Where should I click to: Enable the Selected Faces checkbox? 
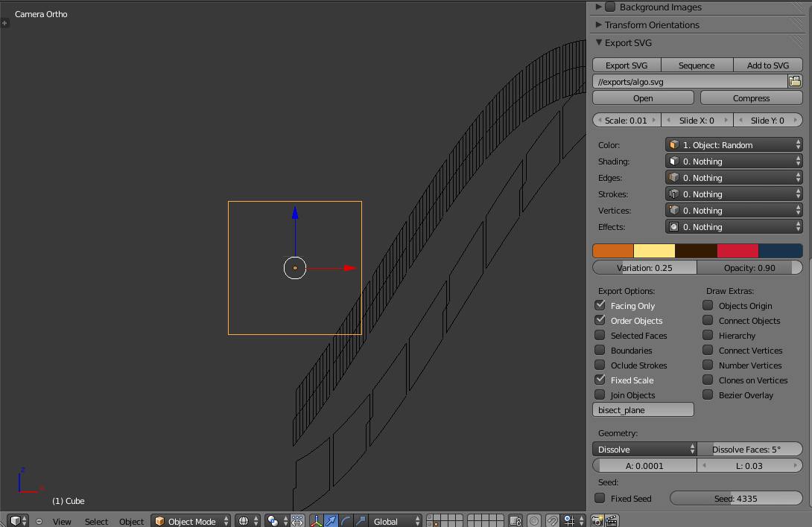600,335
